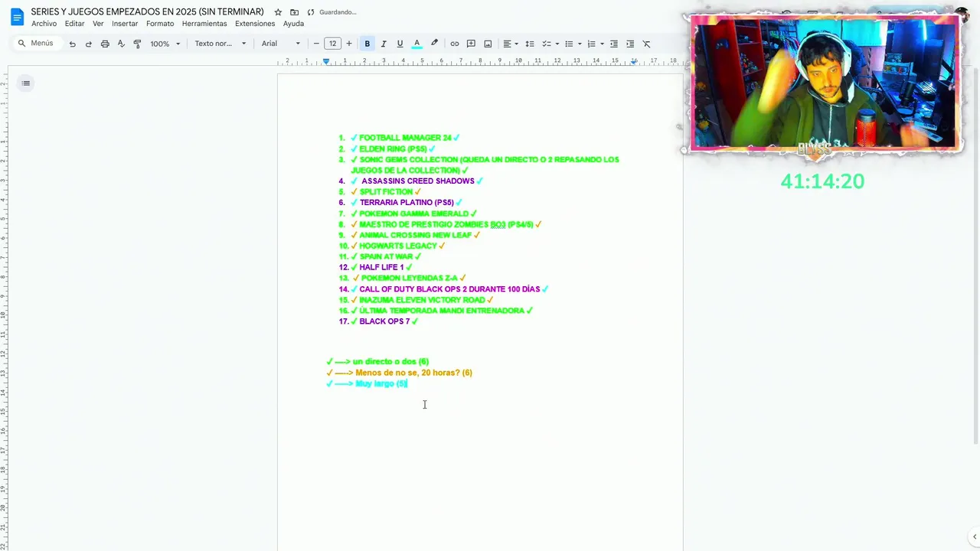Search the menus box
This screenshot has width=980, height=551.
(36, 44)
